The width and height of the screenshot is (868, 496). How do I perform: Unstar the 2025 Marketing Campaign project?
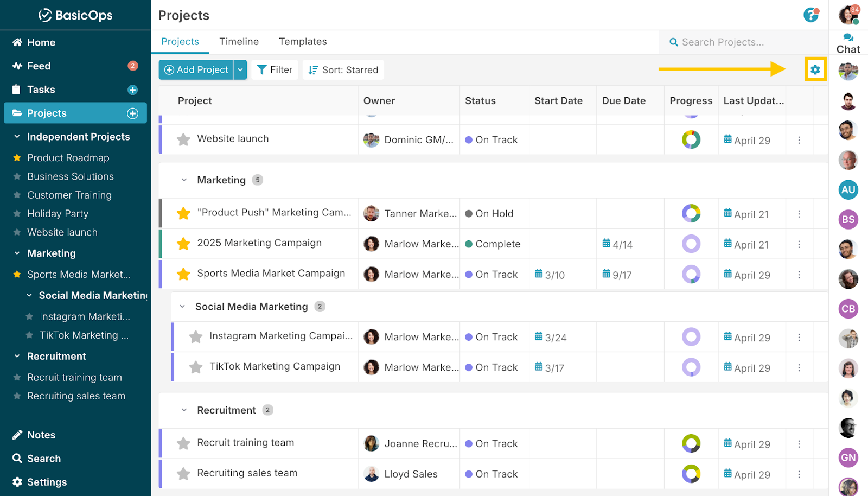(183, 244)
